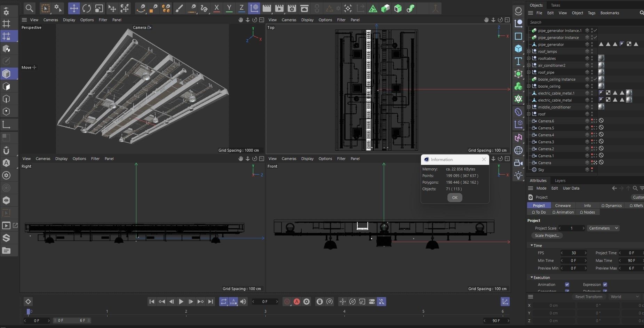Add a text object from side palette
The image size is (644, 328).
point(518,61)
